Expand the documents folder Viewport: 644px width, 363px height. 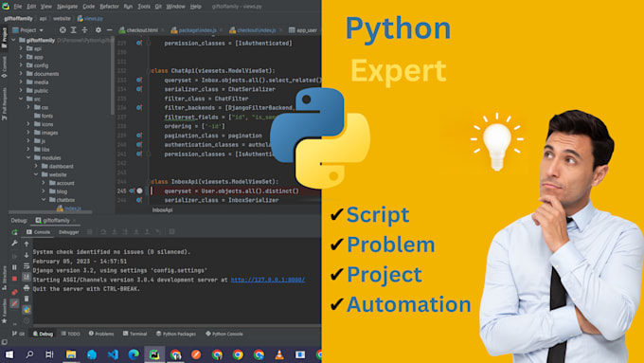point(21,74)
